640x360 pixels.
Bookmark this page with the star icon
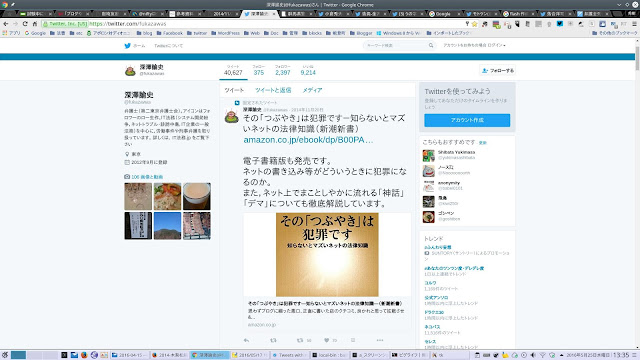point(474,24)
